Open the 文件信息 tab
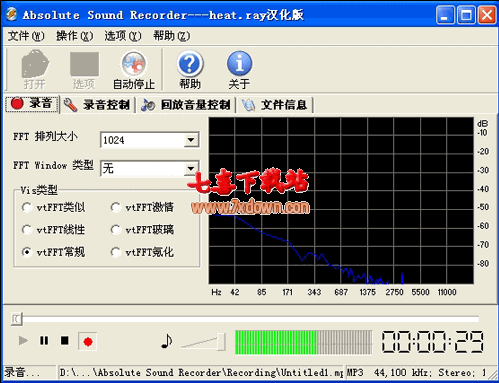Viewport: 499px width, 383px height. tap(275, 105)
